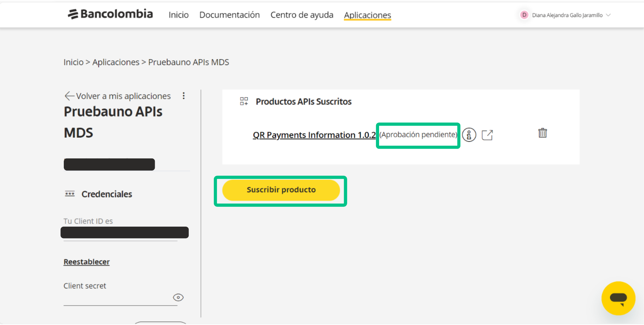Click the Suscribir producto button
The image size is (644, 325).
point(281,190)
